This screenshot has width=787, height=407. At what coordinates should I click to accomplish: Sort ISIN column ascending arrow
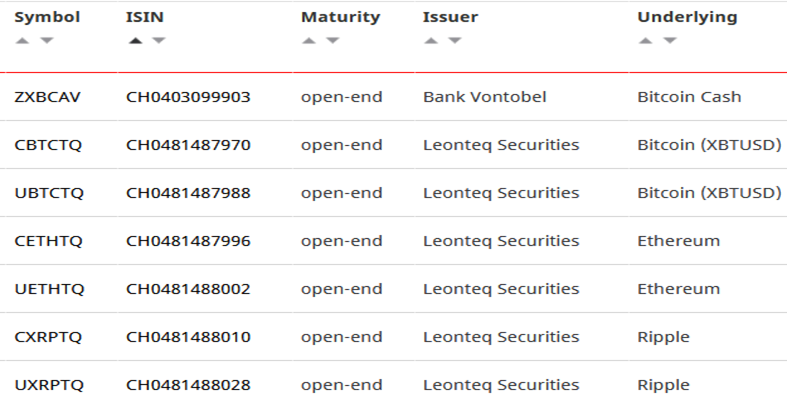point(135,41)
